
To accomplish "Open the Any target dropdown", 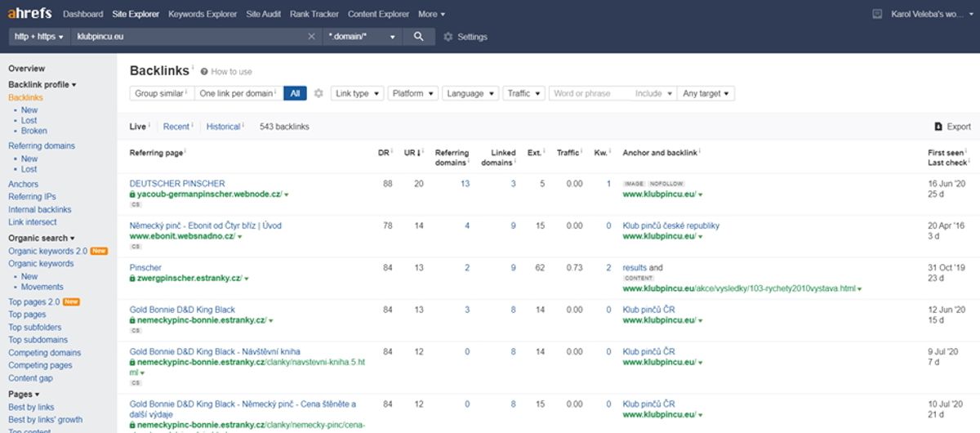I will [706, 94].
